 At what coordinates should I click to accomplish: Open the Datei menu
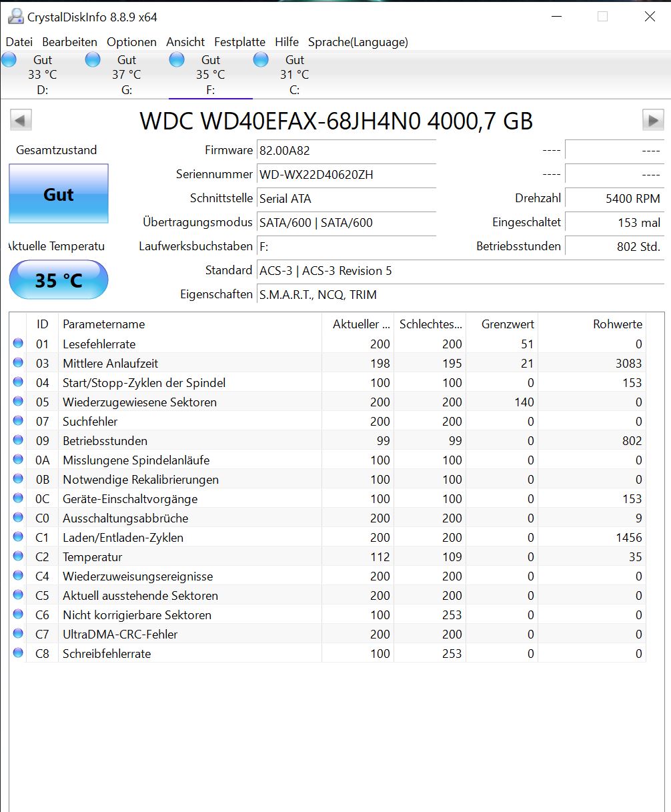pyautogui.click(x=19, y=42)
